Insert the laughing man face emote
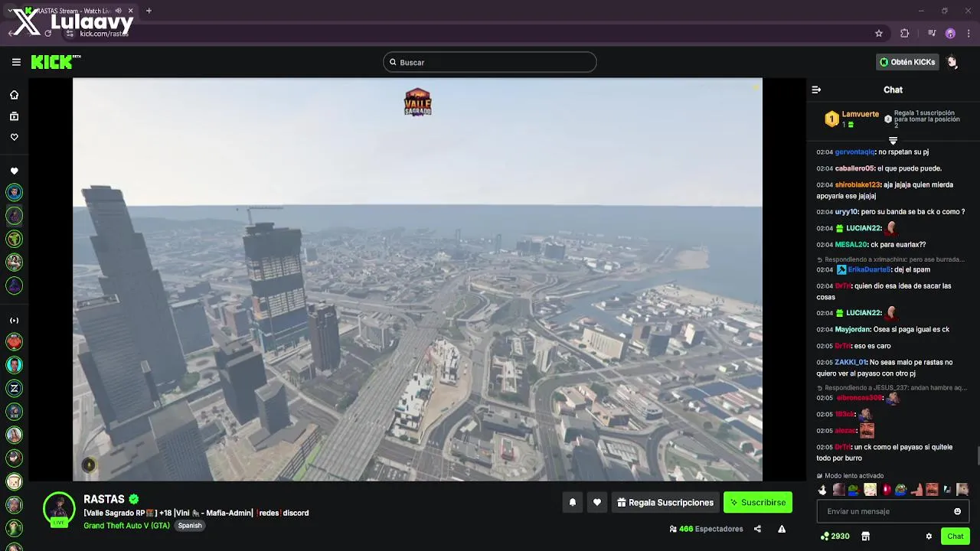The height and width of the screenshot is (551, 980). 932,490
